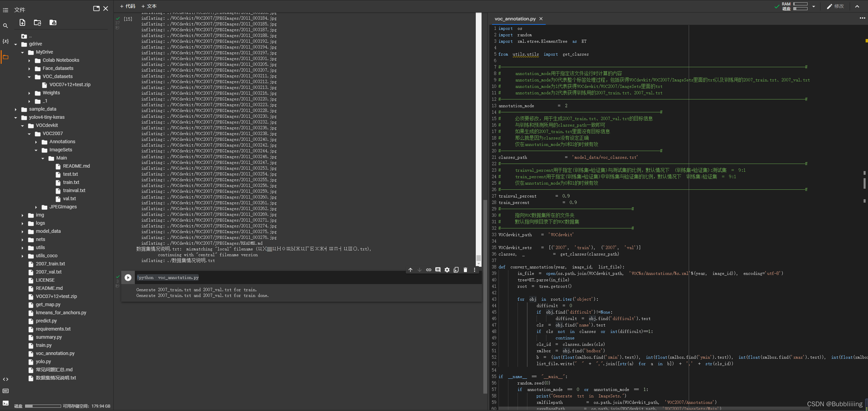Open the RAM disk resource dropdown arrow
This screenshot has width=868, height=411.
(x=814, y=6)
